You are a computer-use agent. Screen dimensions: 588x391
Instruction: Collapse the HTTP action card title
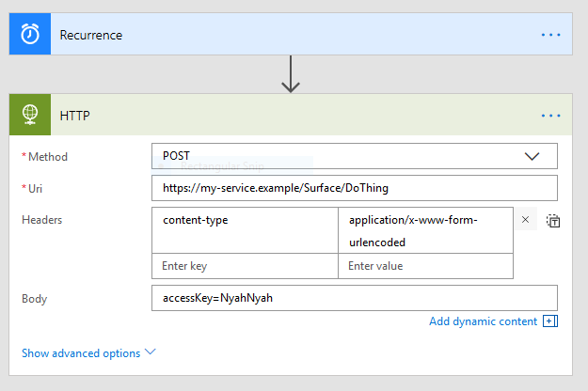[x=74, y=116]
